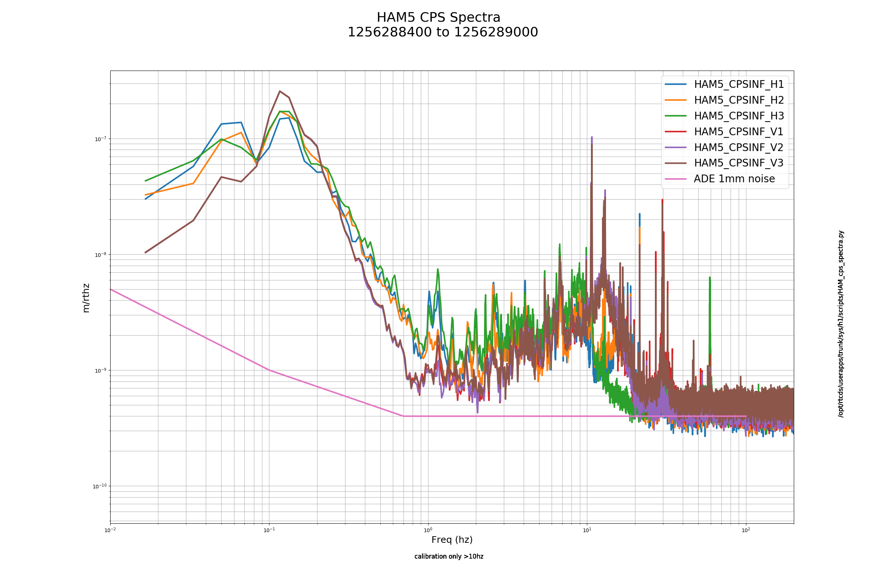Viewport: 882px width, 588px height.
Task: Click the calibration only >10hz caption
Action: (449, 556)
